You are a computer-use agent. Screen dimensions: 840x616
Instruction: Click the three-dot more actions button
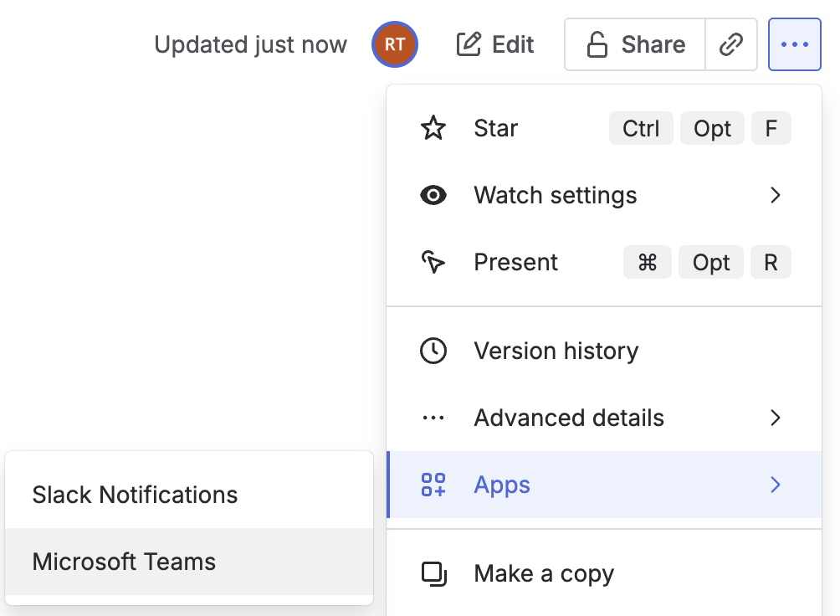pos(794,44)
